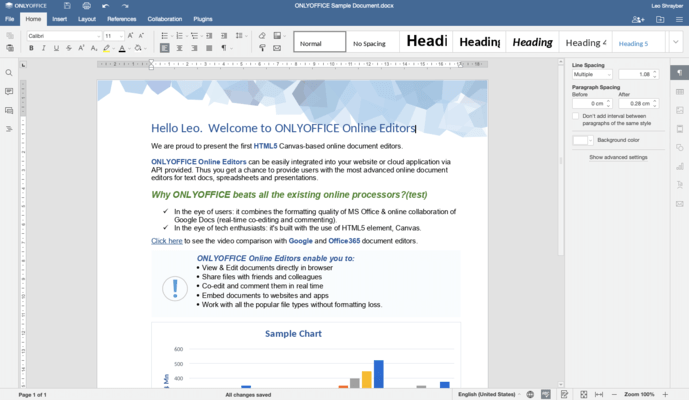Open the Background color swatch picker
The height and width of the screenshot is (400, 689).
point(583,140)
